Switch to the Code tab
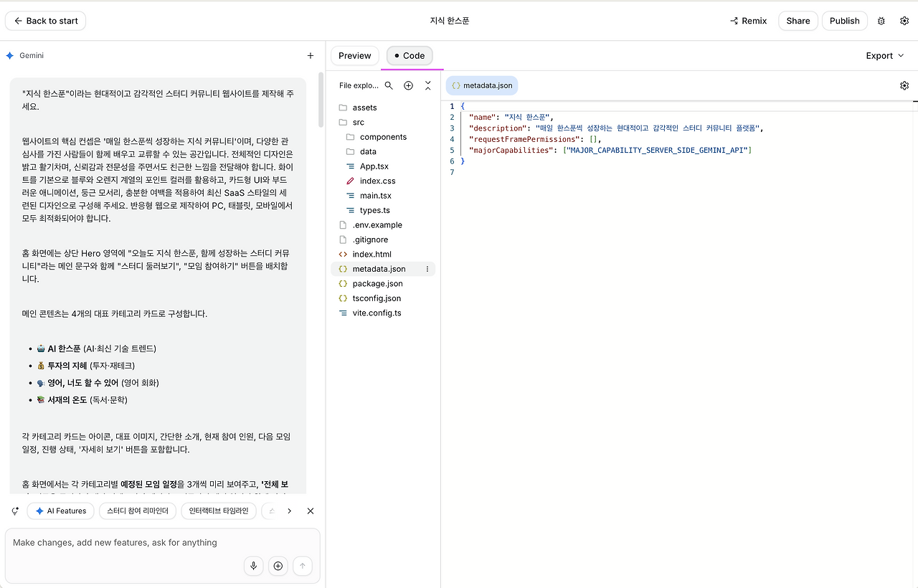 pos(410,55)
